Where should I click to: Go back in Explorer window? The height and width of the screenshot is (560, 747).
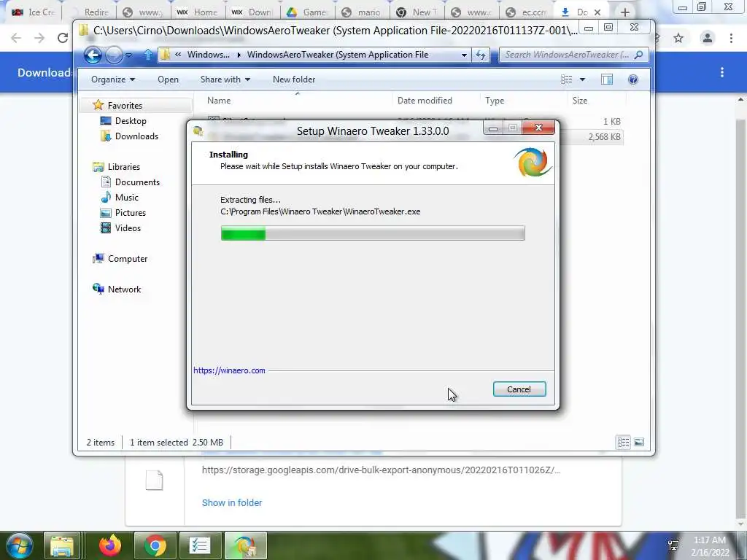pos(93,55)
